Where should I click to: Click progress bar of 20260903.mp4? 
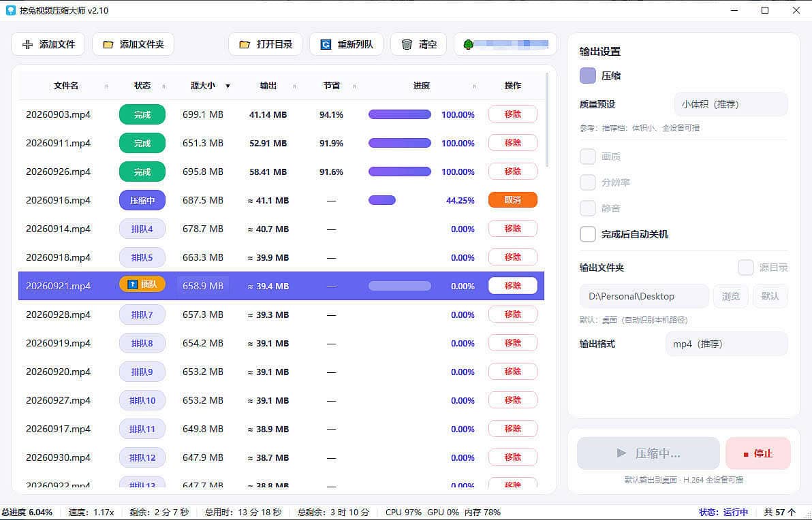[399, 114]
